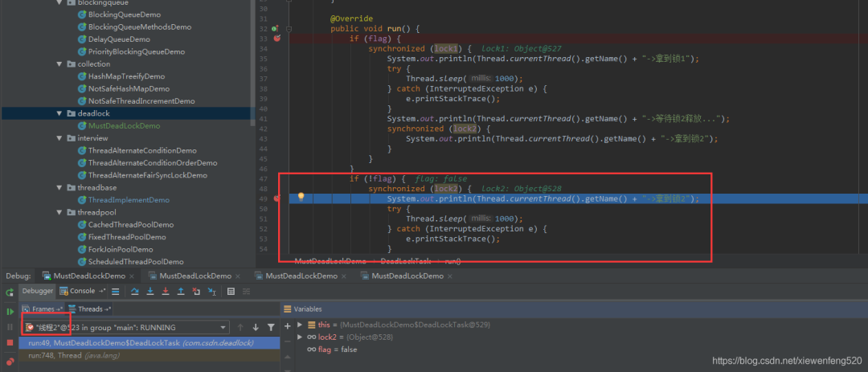Select the fourth MustDeadLockDemo debug session tab
This screenshot has width=868, height=372.
(x=407, y=276)
